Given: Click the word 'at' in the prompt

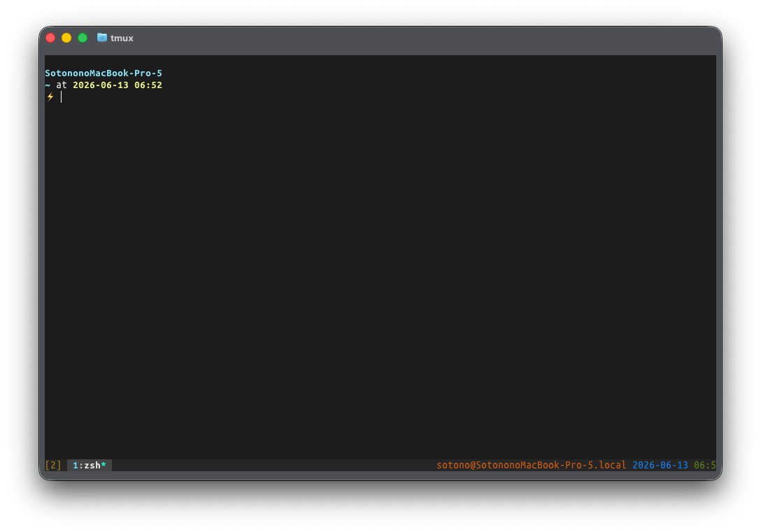Looking at the screenshot, I should pos(62,85).
